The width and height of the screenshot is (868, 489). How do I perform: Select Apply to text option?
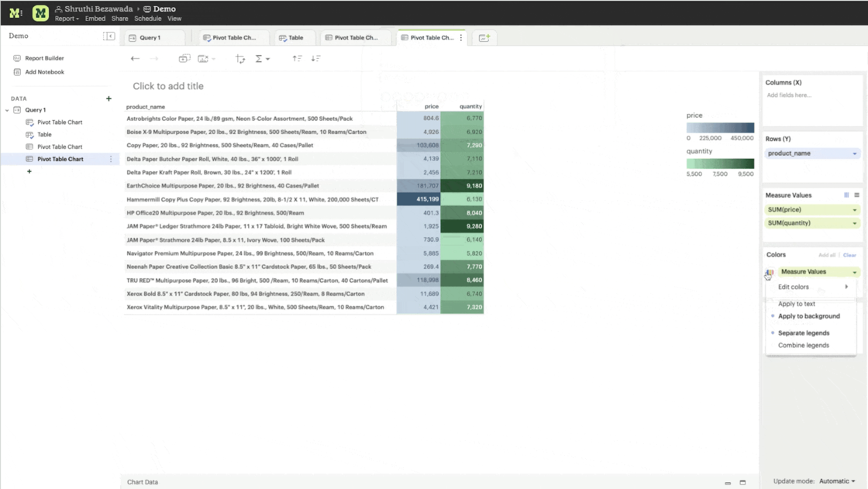click(796, 304)
